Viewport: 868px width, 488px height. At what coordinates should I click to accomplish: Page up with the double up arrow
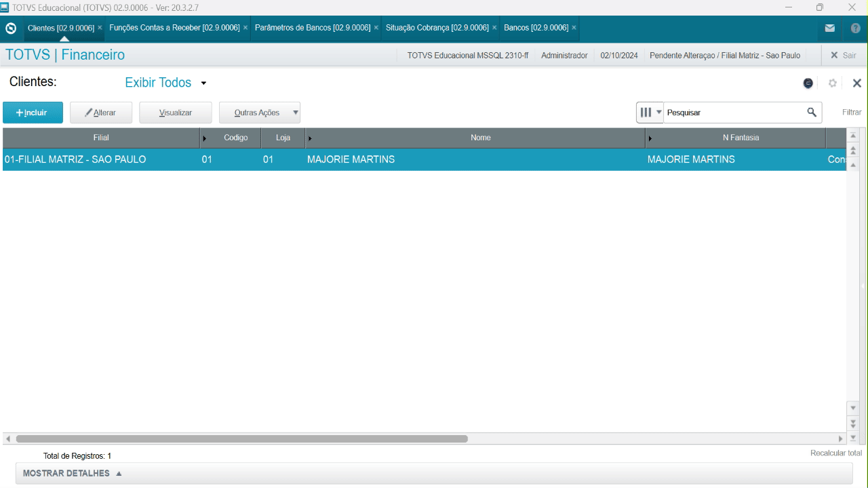point(853,150)
